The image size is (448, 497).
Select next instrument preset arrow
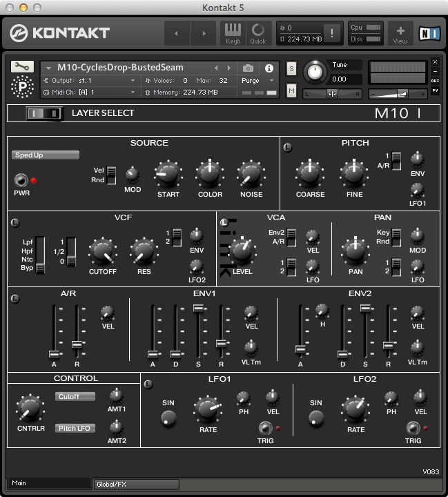pos(229,68)
